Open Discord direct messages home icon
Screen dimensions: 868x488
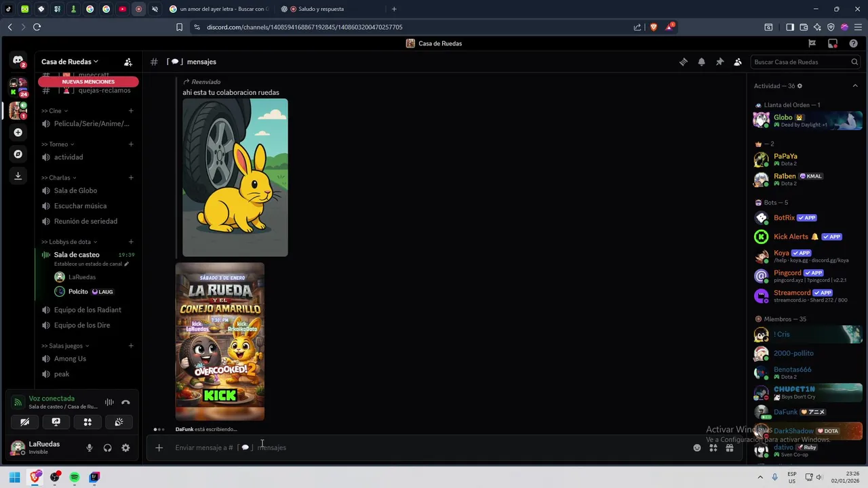click(18, 60)
